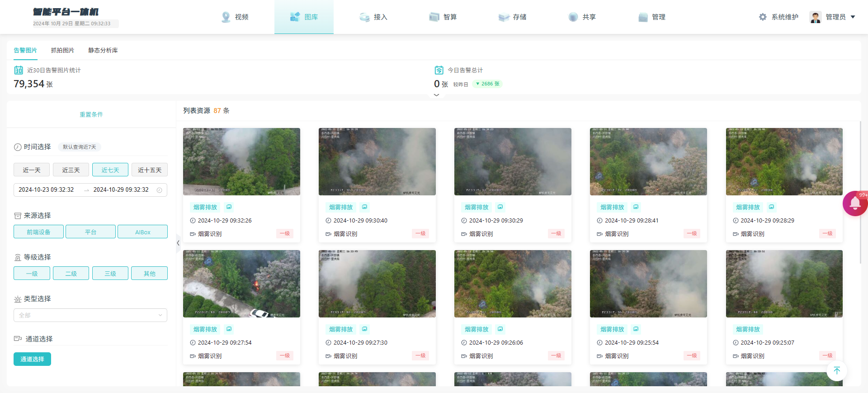Click image icon on the 09:26:06 card
The image size is (868, 393).
click(x=500, y=329)
